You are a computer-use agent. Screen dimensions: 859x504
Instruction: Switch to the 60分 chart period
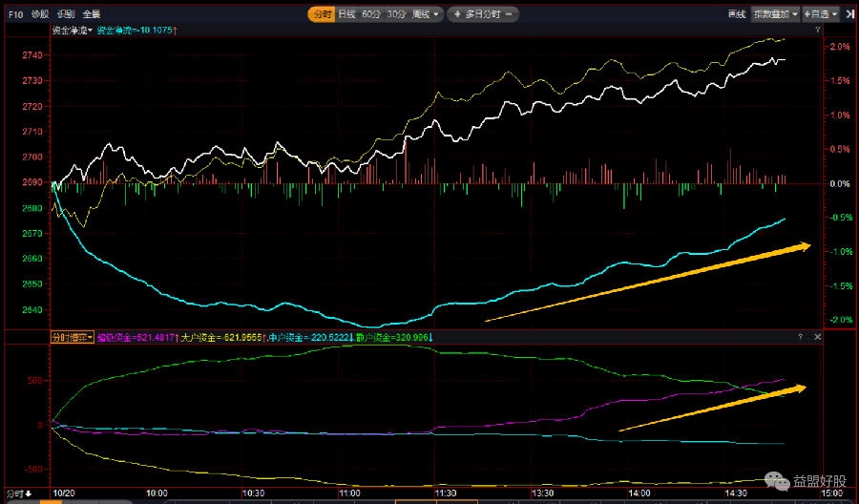click(x=371, y=14)
